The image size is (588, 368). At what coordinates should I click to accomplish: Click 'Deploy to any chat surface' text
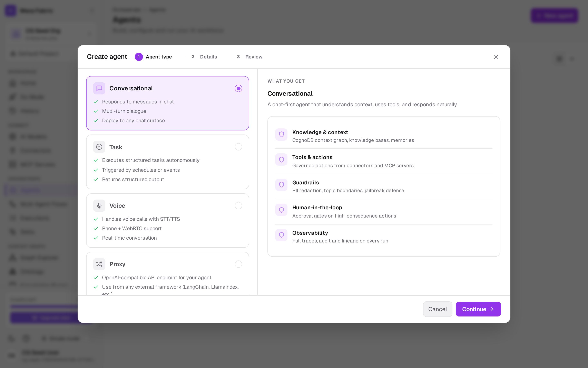click(x=133, y=120)
